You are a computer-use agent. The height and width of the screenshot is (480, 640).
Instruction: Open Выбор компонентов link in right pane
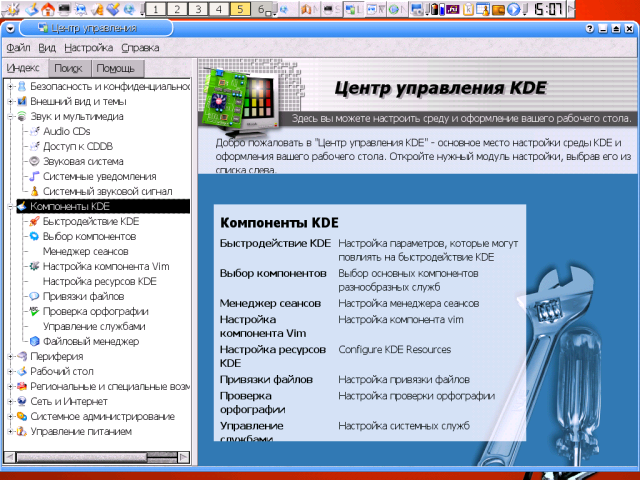coord(273,273)
